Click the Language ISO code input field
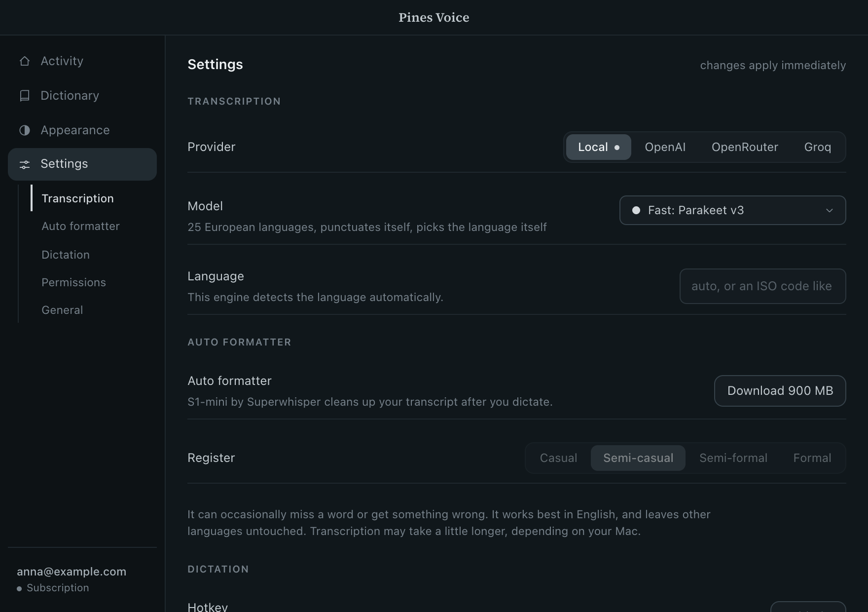Image resolution: width=868 pixels, height=612 pixels. click(x=763, y=286)
